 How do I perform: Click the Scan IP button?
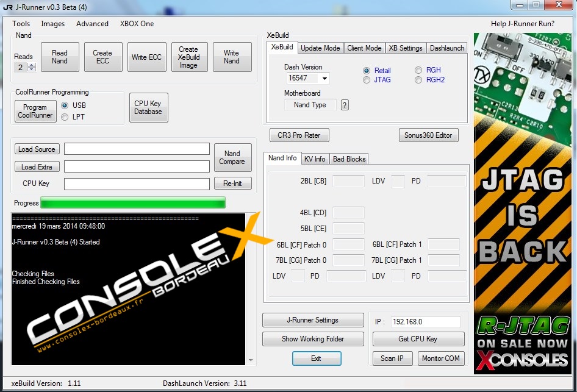coord(392,358)
